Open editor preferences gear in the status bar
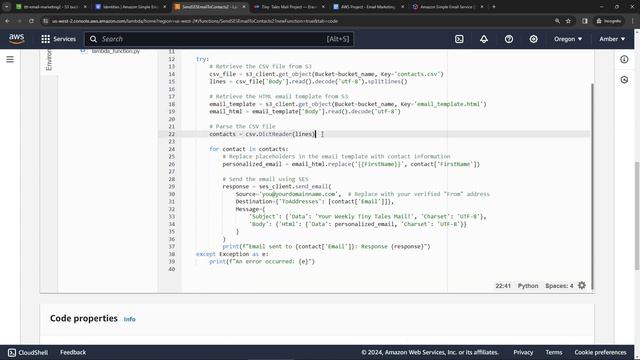The image size is (640, 360). (582, 286)
